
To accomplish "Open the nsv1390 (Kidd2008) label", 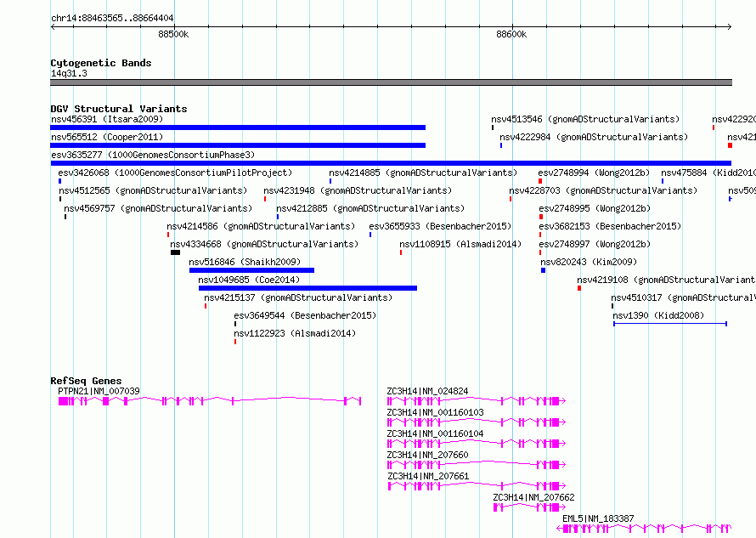I will click(x=658, y=315).
